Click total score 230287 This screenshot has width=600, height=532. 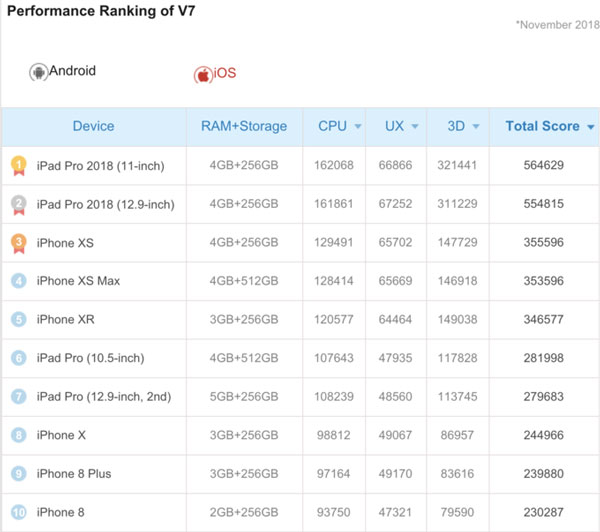click(543, 512)
